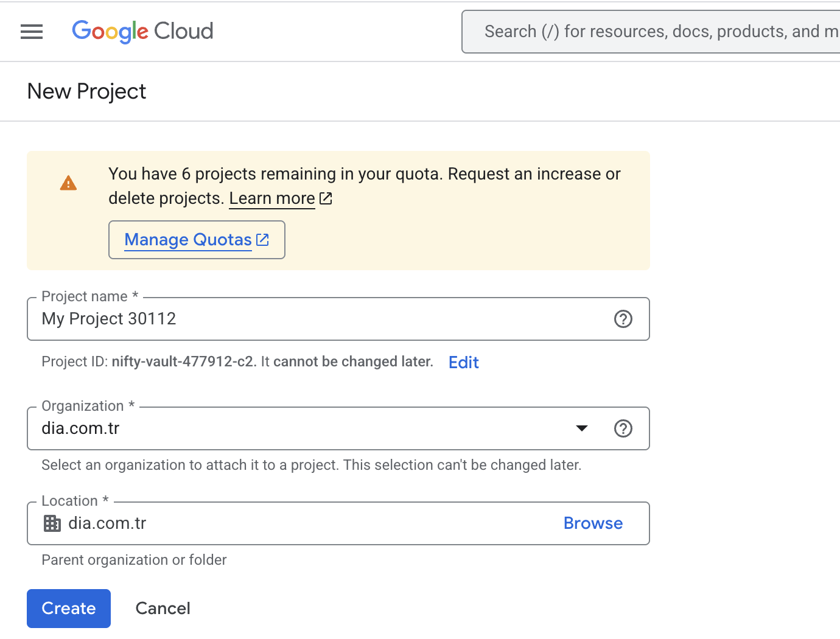Image resolution: width=840 pixels, height=639 pixels.
Task: Click external link icon beside Learn more
Action: tap(326, 198)
